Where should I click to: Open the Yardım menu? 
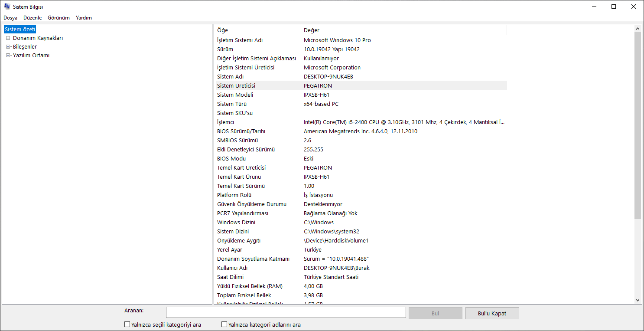(x=84, y=18)
